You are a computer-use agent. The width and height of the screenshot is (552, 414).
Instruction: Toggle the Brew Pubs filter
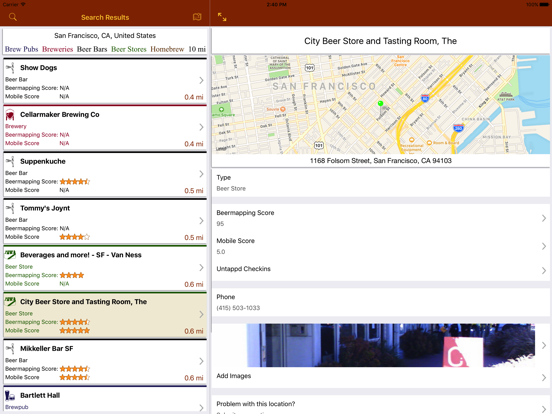[21, 49]
